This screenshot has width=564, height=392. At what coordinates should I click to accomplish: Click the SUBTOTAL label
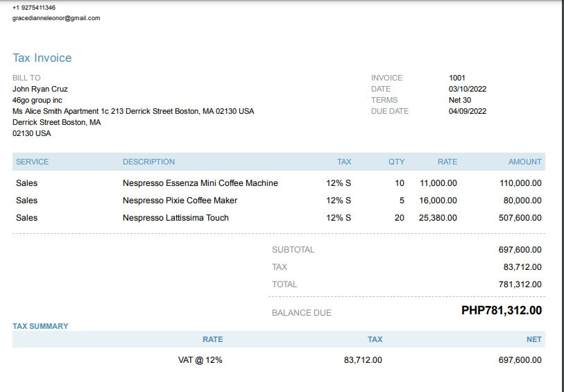pos(293,250)
